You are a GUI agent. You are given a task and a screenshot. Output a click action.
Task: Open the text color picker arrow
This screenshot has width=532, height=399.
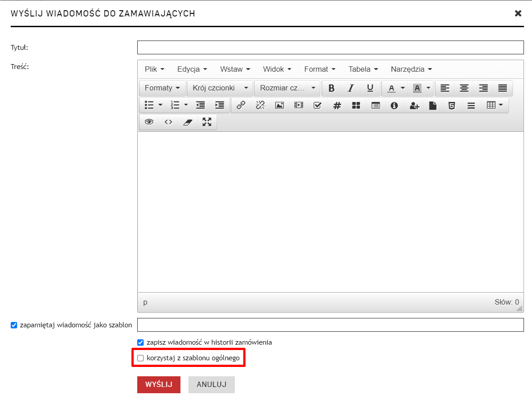[x=403, y=88]
